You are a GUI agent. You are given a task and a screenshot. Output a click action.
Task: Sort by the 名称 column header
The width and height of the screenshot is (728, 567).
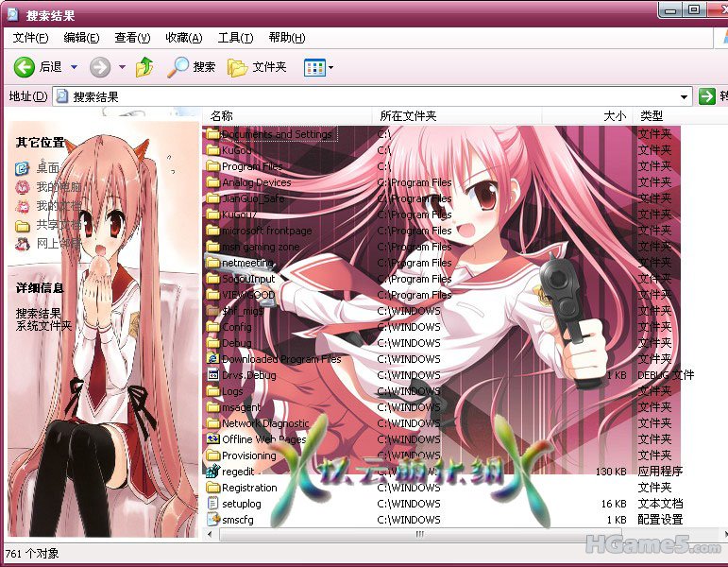287,115
